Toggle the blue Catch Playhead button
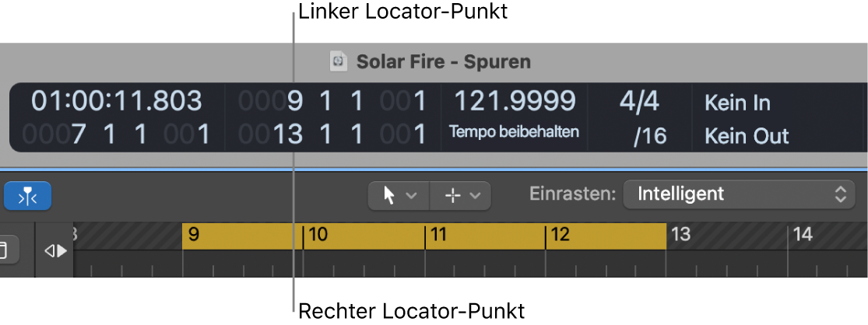This screenshot has width=868, height=325. click(28, 196)
